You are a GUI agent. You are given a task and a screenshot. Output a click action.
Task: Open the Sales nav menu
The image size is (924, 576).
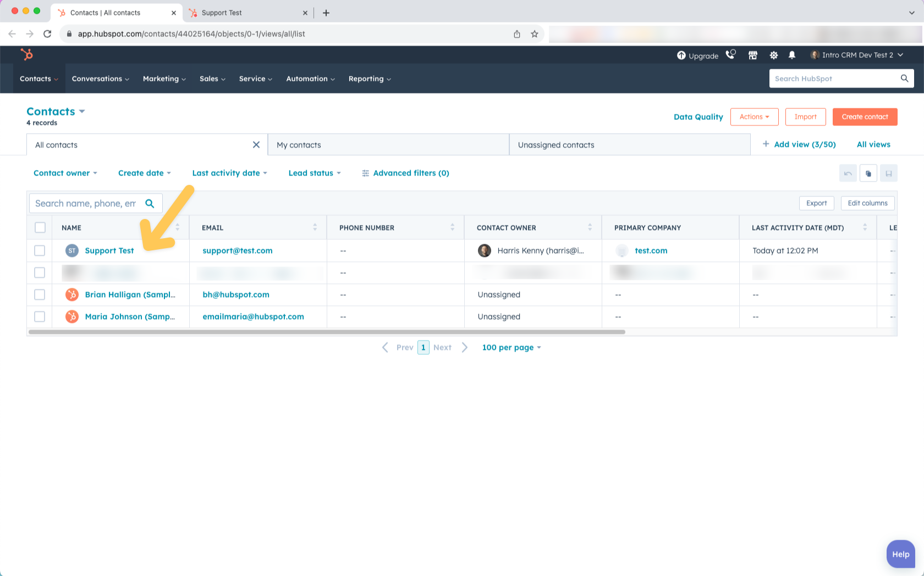pyautogui.click(x=212, y=79)
